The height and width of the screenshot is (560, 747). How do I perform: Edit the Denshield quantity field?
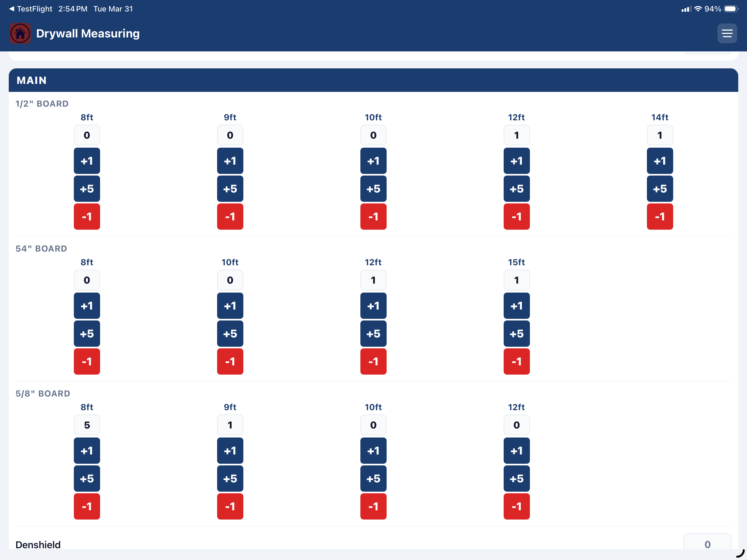(x=707, y=542)
